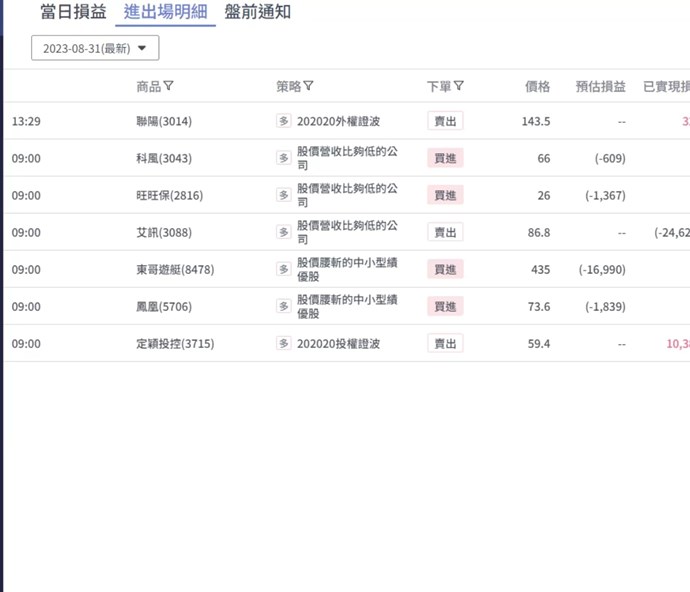Click the 多 badge in 科風(3043) row

284,158
